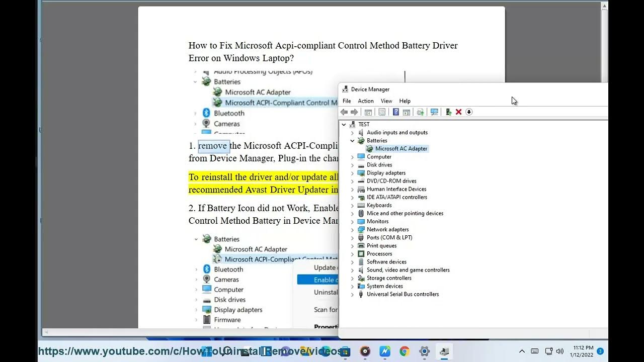
Task: Click the document's horizontal scrollbar at bottom
Action: click(191, 332)
